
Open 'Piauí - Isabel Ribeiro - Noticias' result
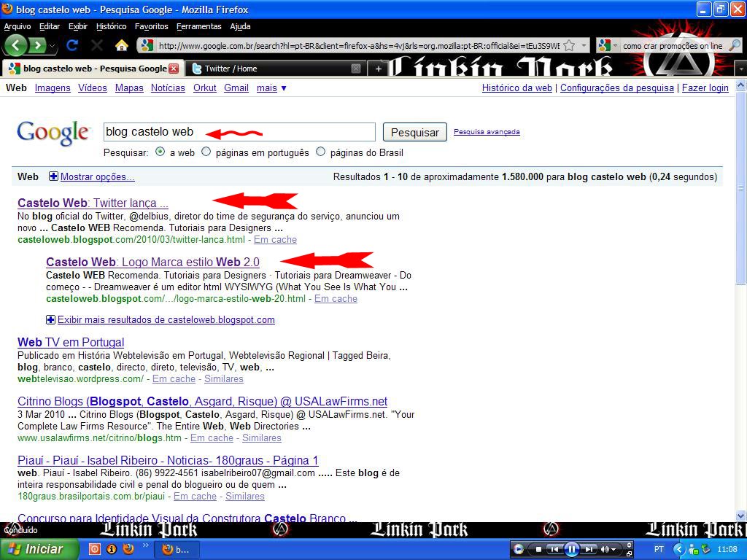click(168, 461)
